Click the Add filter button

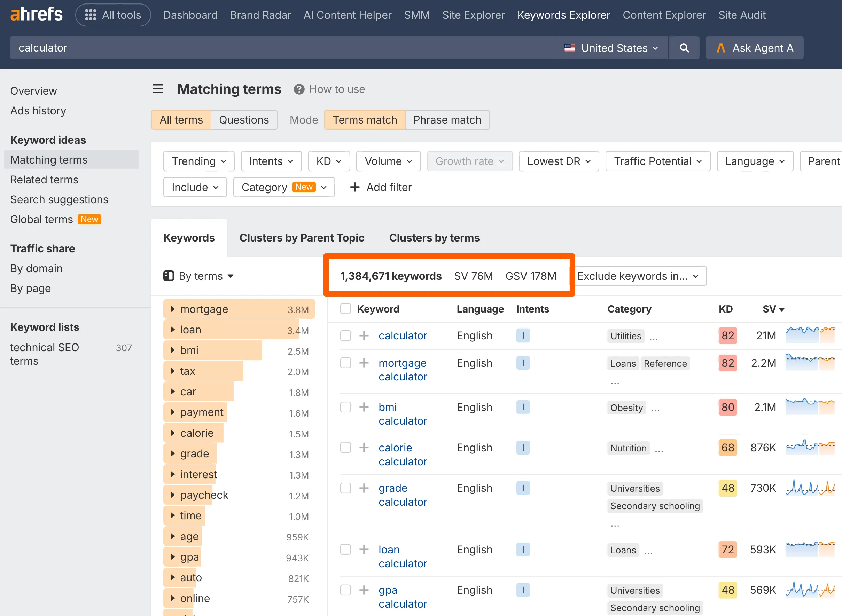pos(381,187)
